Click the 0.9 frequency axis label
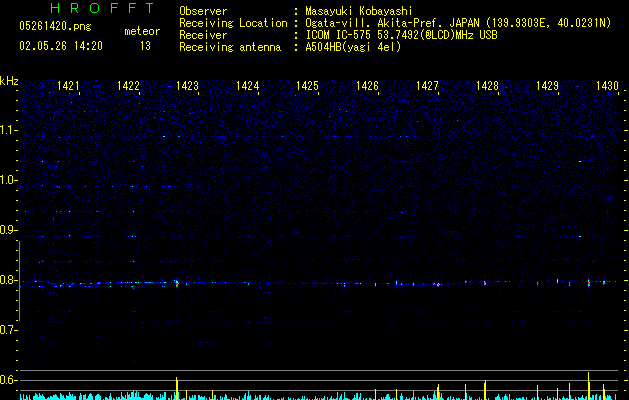 coord(8,230)
